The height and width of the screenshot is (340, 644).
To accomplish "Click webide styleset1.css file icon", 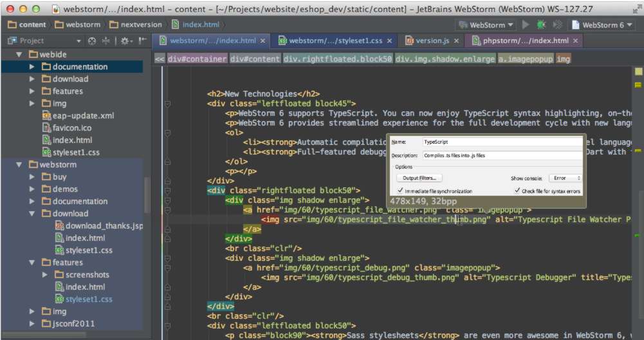I will [x=46, y=152].
